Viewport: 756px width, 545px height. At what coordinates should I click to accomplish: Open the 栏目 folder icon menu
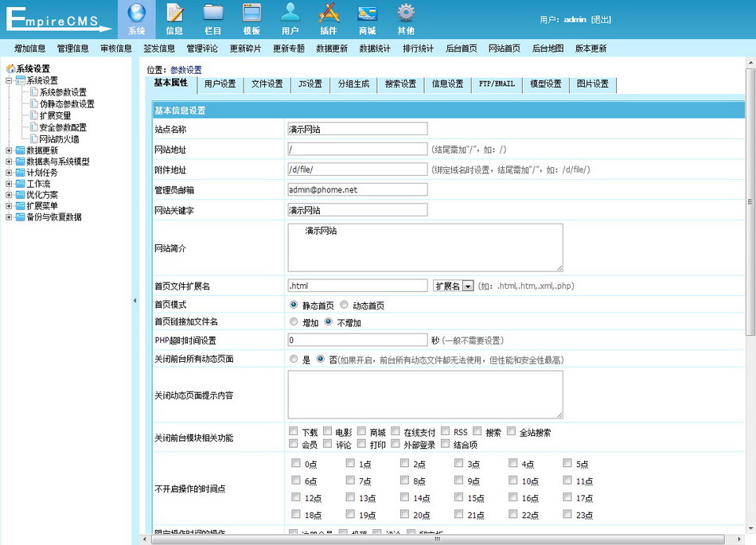tap(213, 19)
